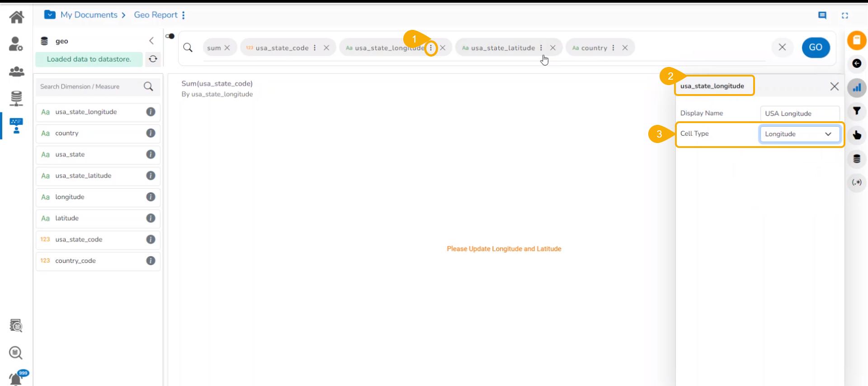Open the data search list icon
Image resolution: width=868 pixels, height=386 pixels.
[x=16, y=325]
